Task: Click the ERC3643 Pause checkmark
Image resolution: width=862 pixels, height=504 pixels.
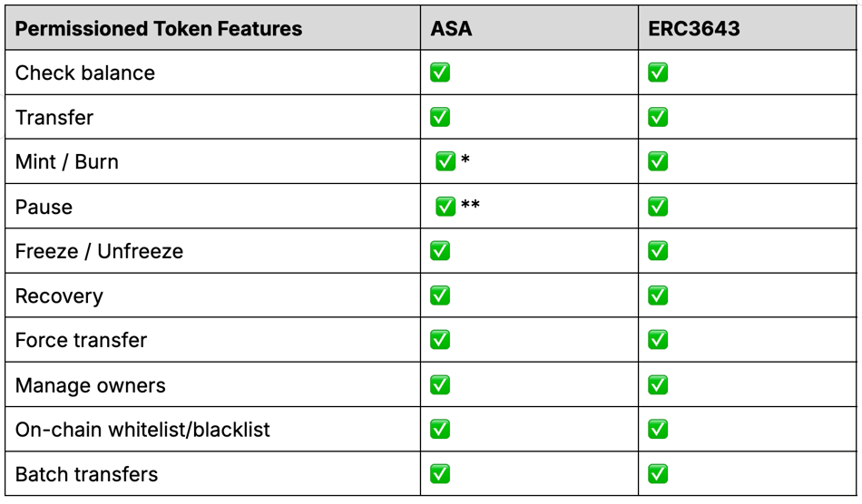Action: pyautogui.click(x=658, y=207)
